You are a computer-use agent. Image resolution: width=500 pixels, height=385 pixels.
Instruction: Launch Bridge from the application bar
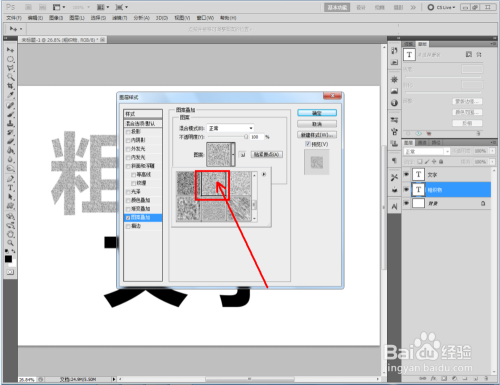click(28, 7)
